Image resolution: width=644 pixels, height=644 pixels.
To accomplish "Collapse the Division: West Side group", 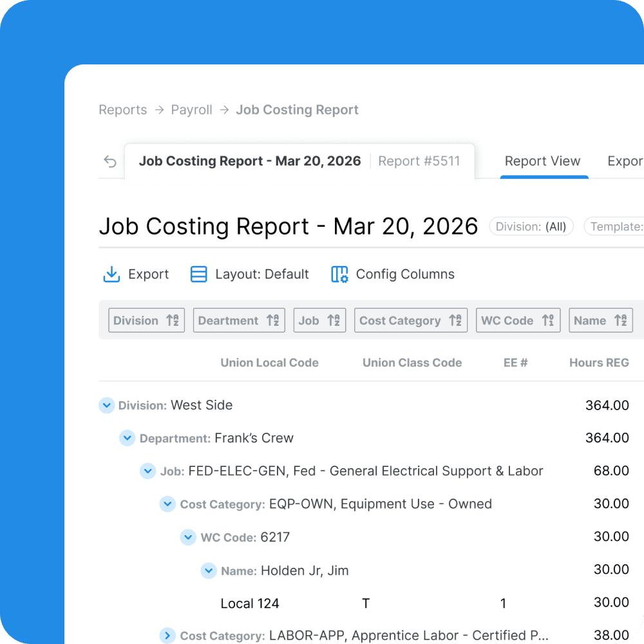I will coord(107,405).
